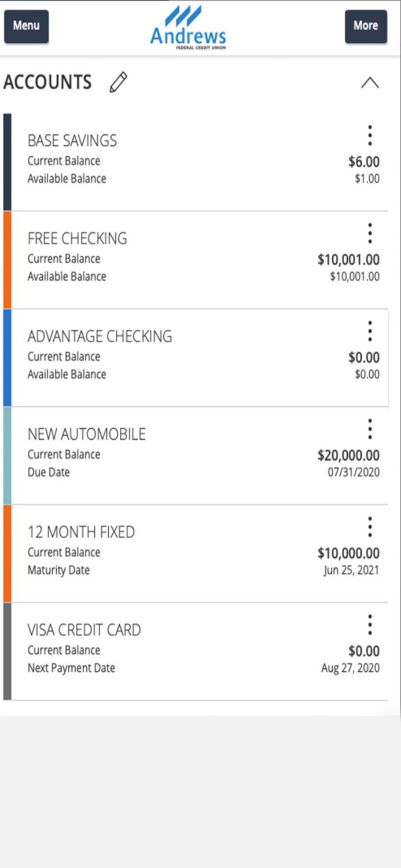Collapse the ACCOUNTS section with the chevron
This screenshot has width=401, height=868.
click(x=370, y=82)
